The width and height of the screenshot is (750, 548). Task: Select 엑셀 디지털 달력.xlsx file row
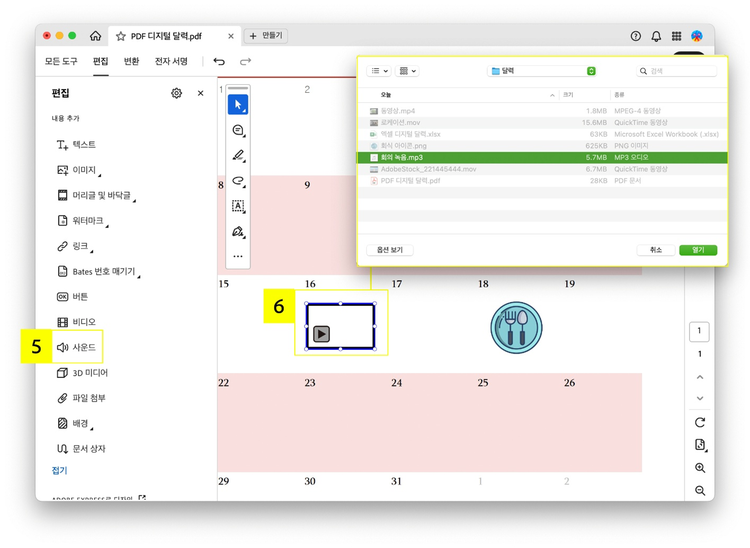542,134
